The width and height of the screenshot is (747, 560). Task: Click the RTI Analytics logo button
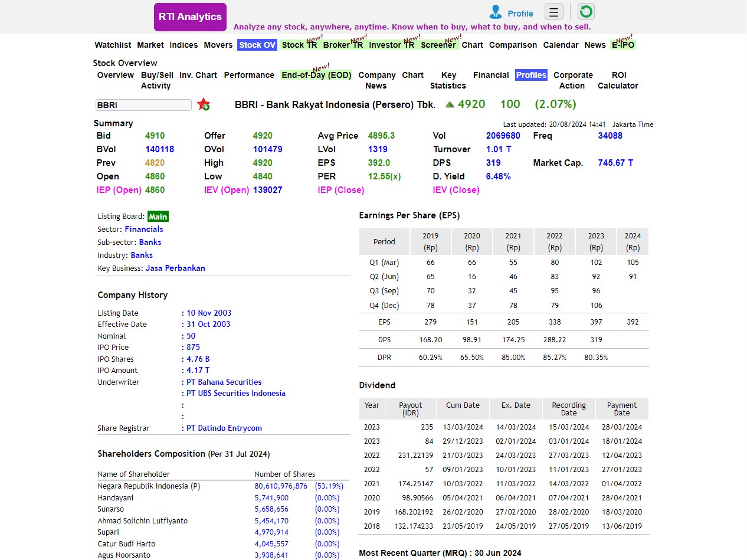coord(190,17)
